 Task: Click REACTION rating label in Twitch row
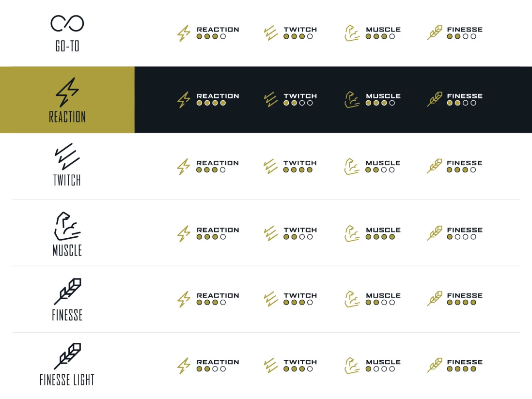pyautogui.click(x=218, y=163)
